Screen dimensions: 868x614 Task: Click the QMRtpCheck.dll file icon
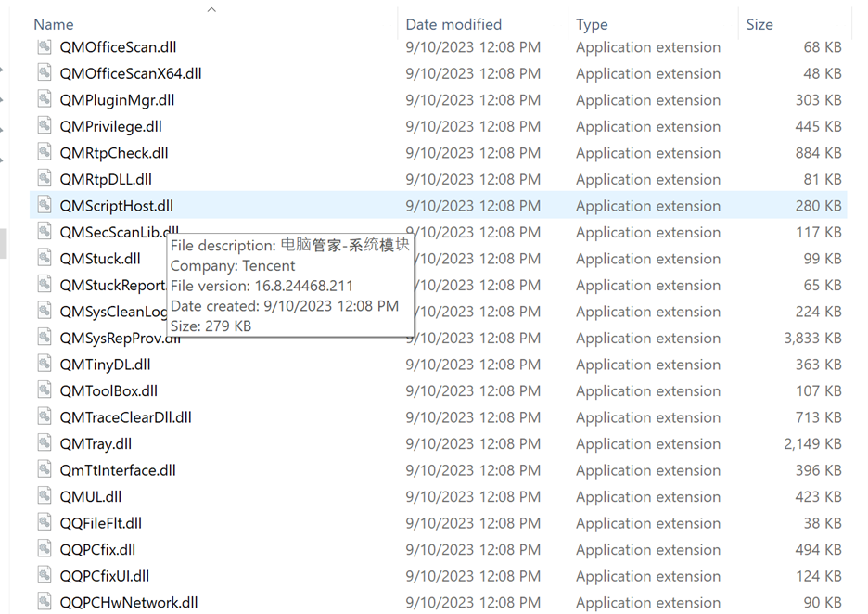[x=45, y=152]
